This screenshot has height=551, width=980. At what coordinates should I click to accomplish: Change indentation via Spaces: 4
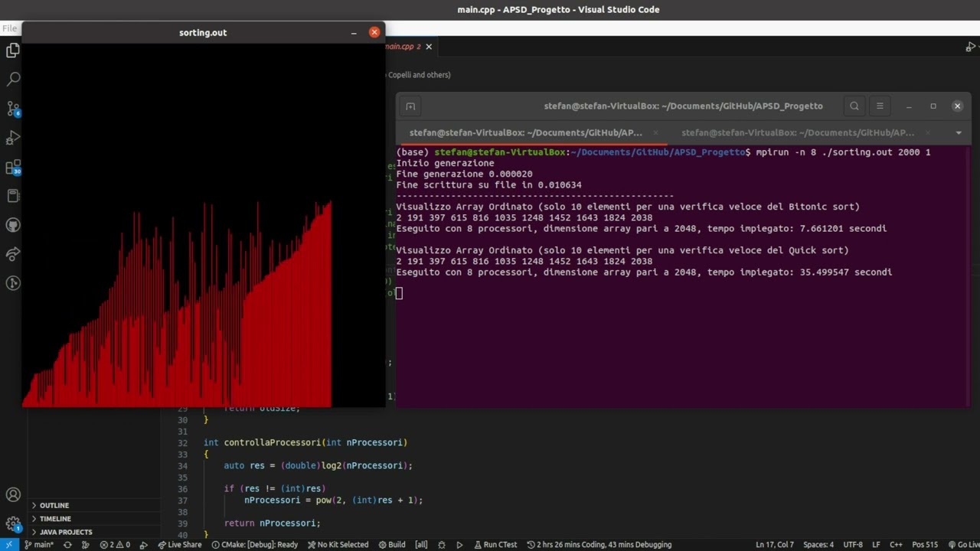[x=818, y=545]
